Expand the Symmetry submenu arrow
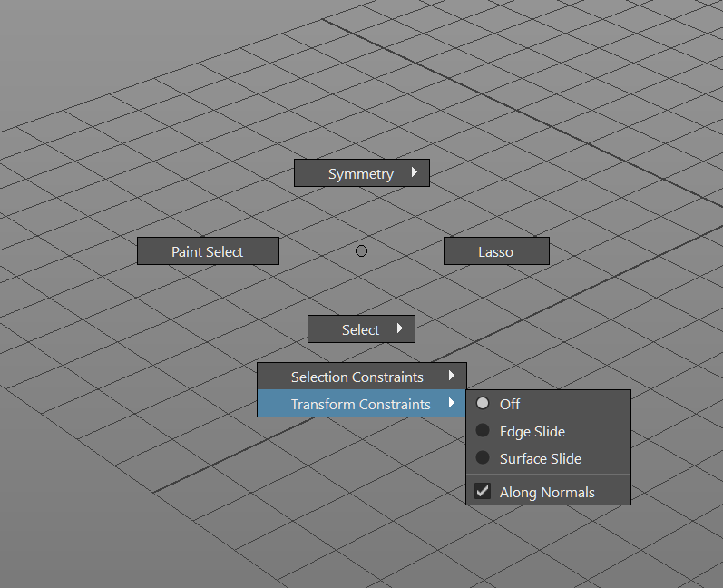This screenshot has height=588, width=723. pyautogui.click(x=414, y=172)
